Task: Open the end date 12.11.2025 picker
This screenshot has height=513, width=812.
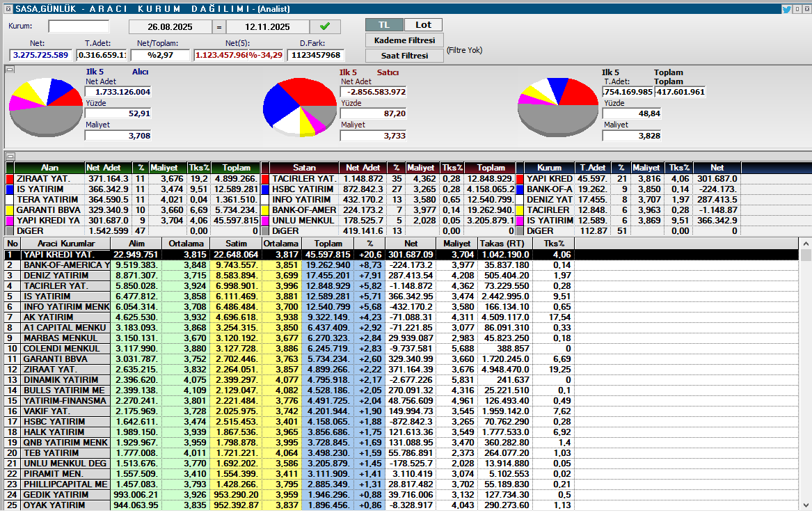Action: pos(267,26)
